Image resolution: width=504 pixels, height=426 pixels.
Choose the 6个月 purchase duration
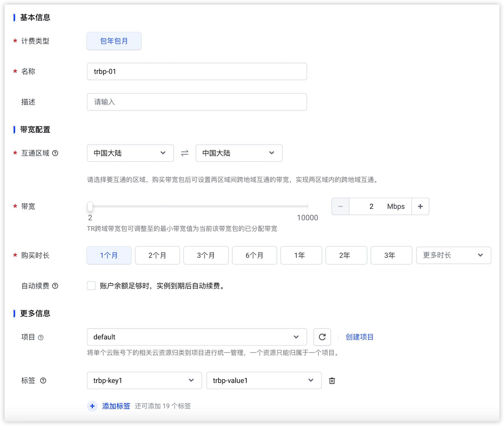coord(254,255)
